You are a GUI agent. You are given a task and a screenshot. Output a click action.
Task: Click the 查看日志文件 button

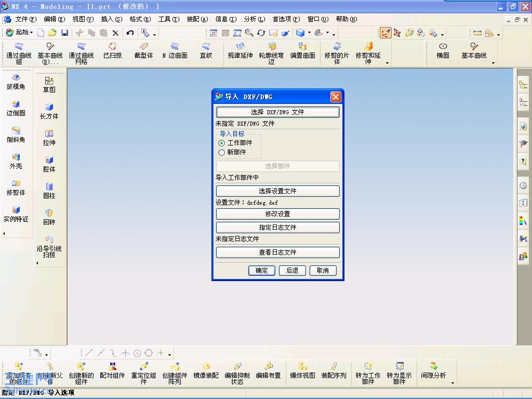click(x=277, y=252)
